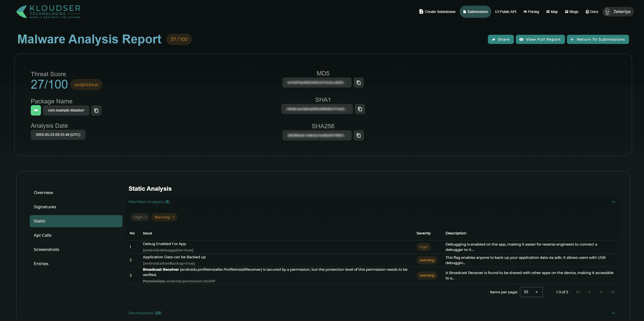The image size is (644, 321).
Task: Click Return To Submissions button
Action: pyautogui.click(x=598, y=39)
